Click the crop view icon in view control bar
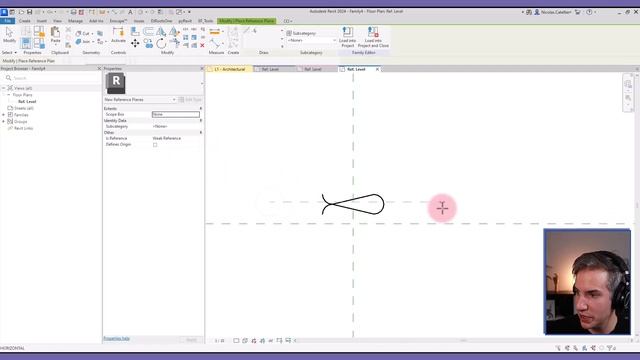 click(279, 340)
